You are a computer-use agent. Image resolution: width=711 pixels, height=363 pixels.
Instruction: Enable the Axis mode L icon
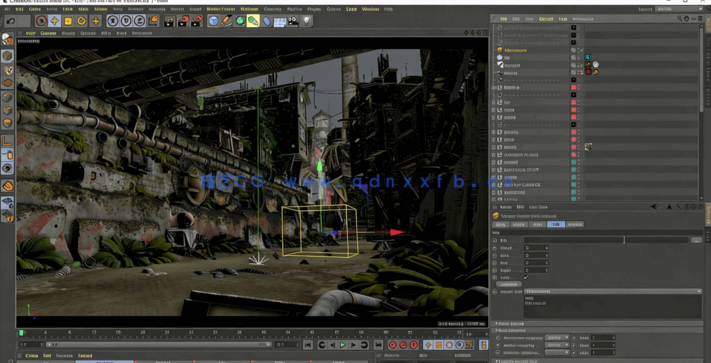click(x=7, y=141)
